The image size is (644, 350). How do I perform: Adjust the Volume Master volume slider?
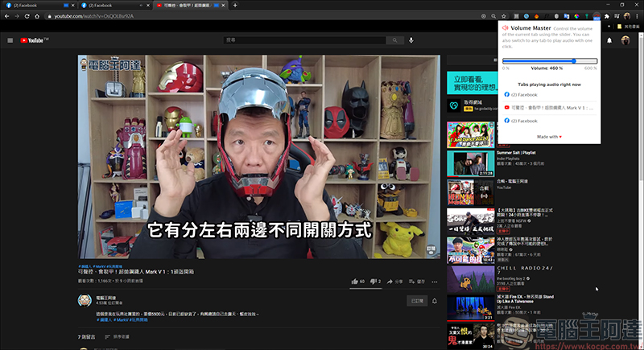coord(550,61)
